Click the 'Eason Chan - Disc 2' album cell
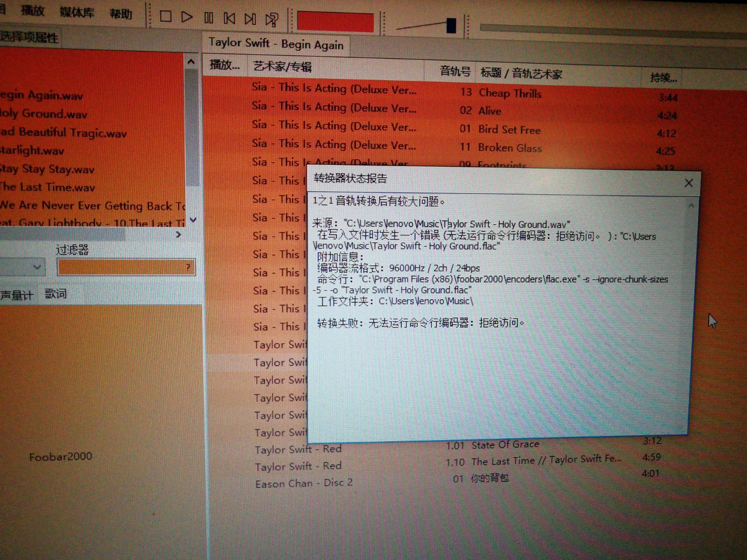The width and height of the screenshot is (747, 560). (x=304, y=483)
